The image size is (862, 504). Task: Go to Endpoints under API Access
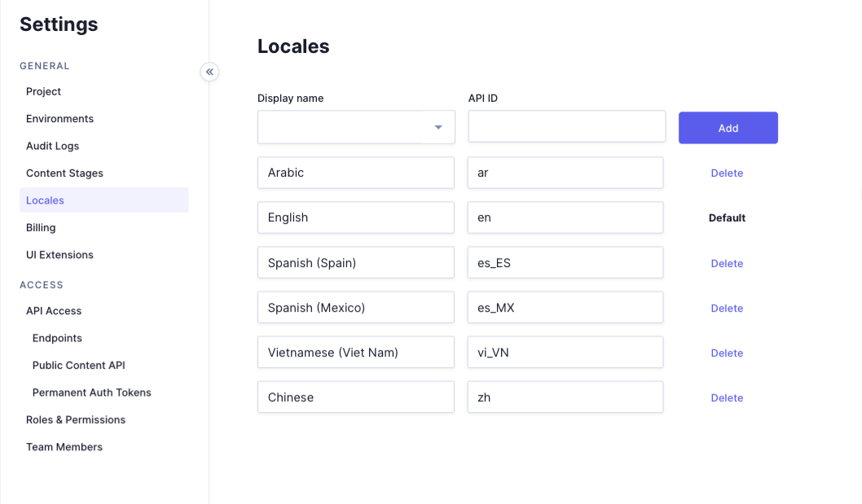(57, 339)
